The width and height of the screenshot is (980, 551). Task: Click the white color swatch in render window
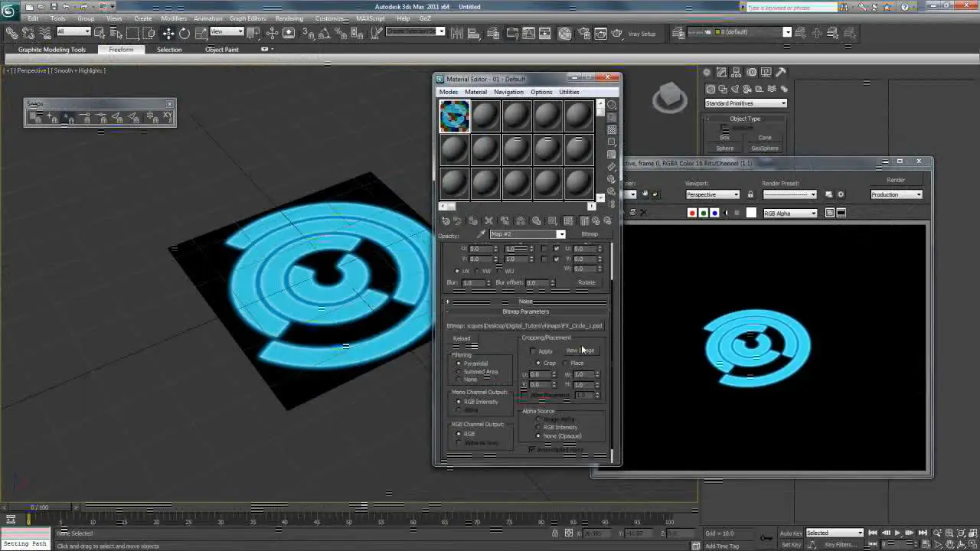coord(751,214)
